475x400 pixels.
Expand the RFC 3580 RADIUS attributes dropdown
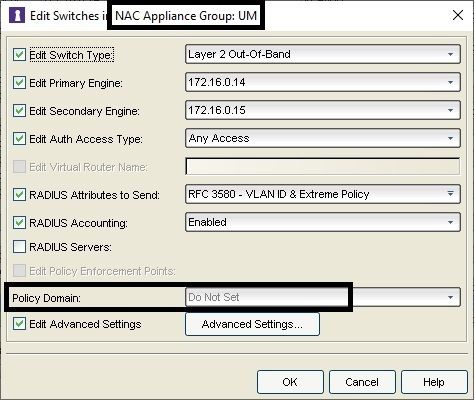(323, 194)
